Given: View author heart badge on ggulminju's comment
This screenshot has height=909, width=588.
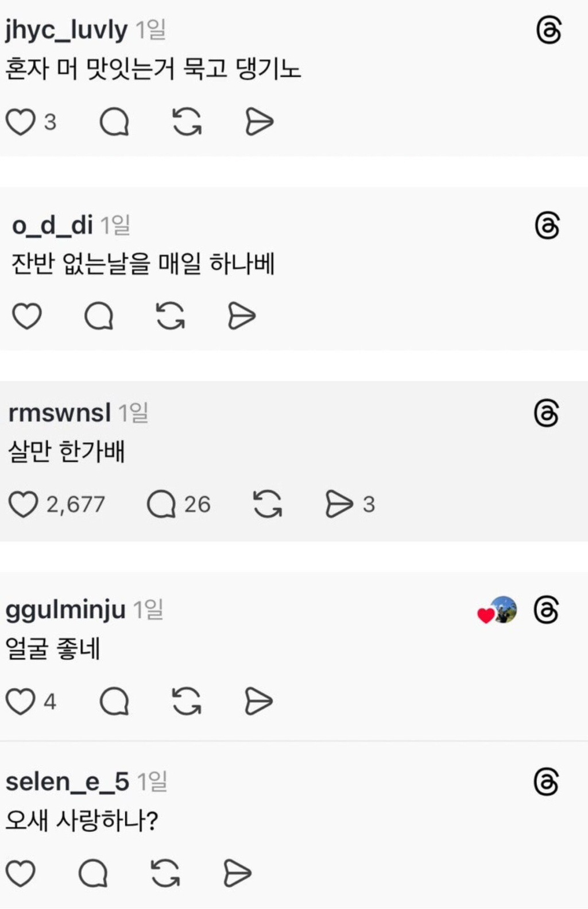Looking at the screenshot, I should [x=486, y=613].
